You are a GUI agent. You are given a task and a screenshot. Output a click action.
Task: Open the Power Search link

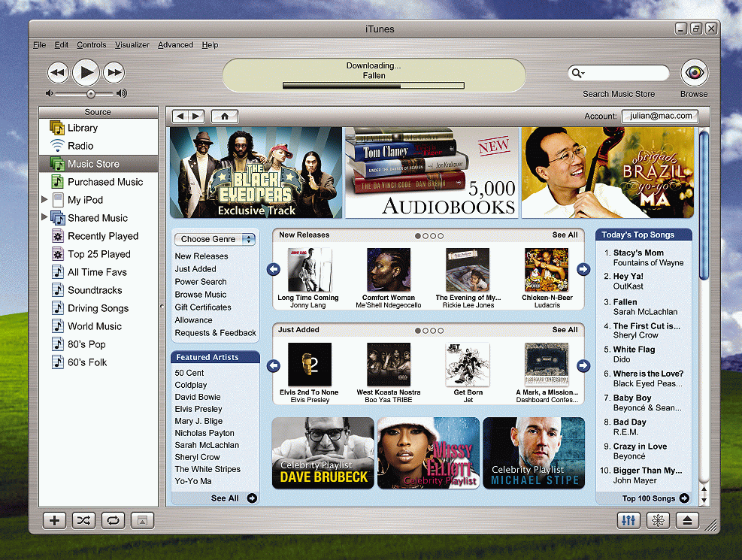[201, 281]
